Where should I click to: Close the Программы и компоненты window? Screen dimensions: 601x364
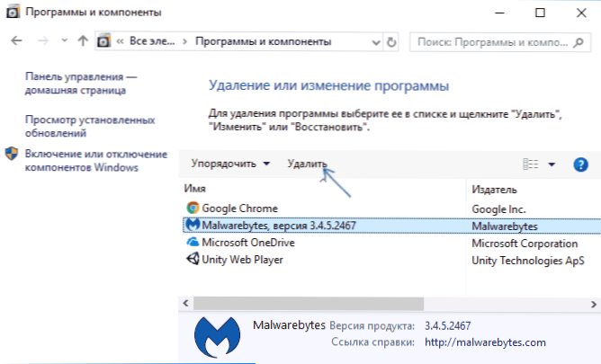tap(581, 13)
